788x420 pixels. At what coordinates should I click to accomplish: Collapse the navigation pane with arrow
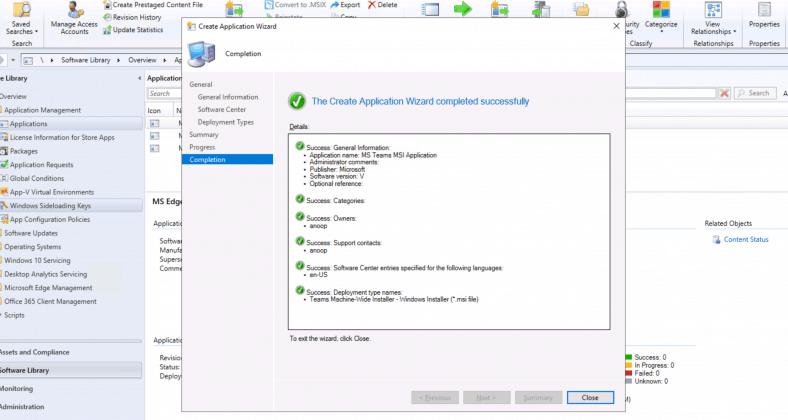click(x=139, y=78)
